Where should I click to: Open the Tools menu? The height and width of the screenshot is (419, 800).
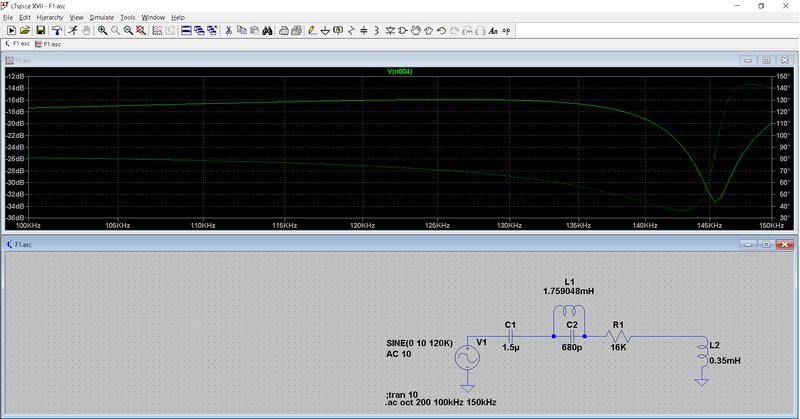point(128,17)
